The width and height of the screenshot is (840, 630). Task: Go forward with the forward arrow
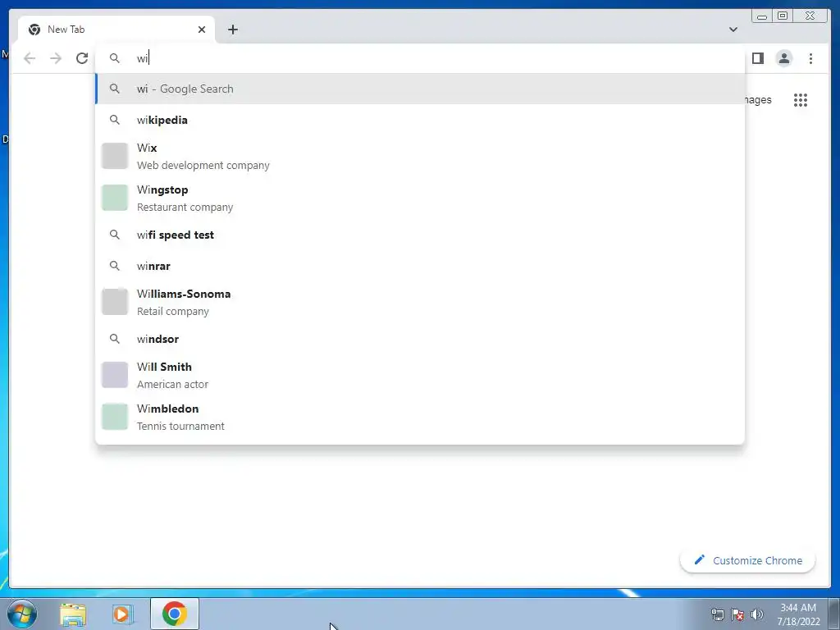(56, 58)
